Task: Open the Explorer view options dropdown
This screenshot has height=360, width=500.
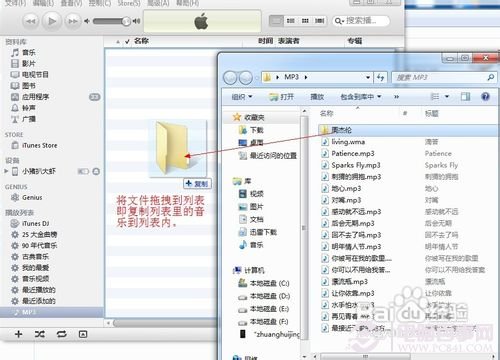Action: (x=447, y=97)
